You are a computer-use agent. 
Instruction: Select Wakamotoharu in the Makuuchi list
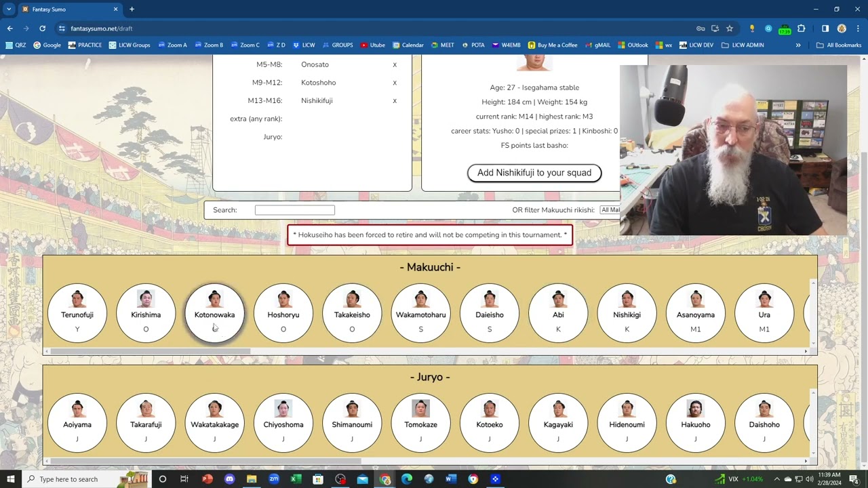tap(420, 312)
